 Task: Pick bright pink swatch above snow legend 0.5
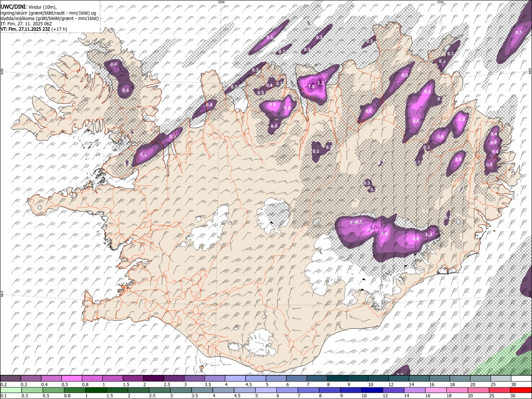coord(72,379)
